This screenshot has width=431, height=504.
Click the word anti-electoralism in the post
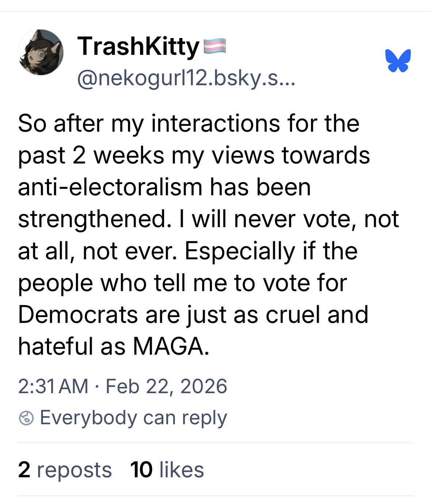[x=110, y=187]
